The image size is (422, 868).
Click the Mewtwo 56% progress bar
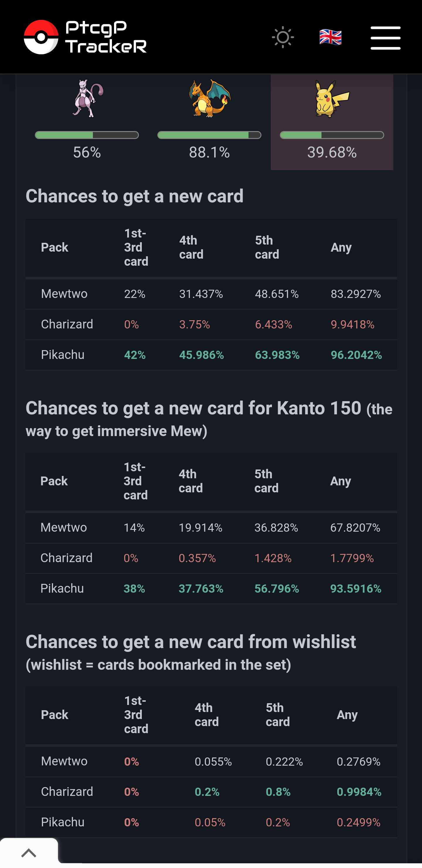coord(87,135)
